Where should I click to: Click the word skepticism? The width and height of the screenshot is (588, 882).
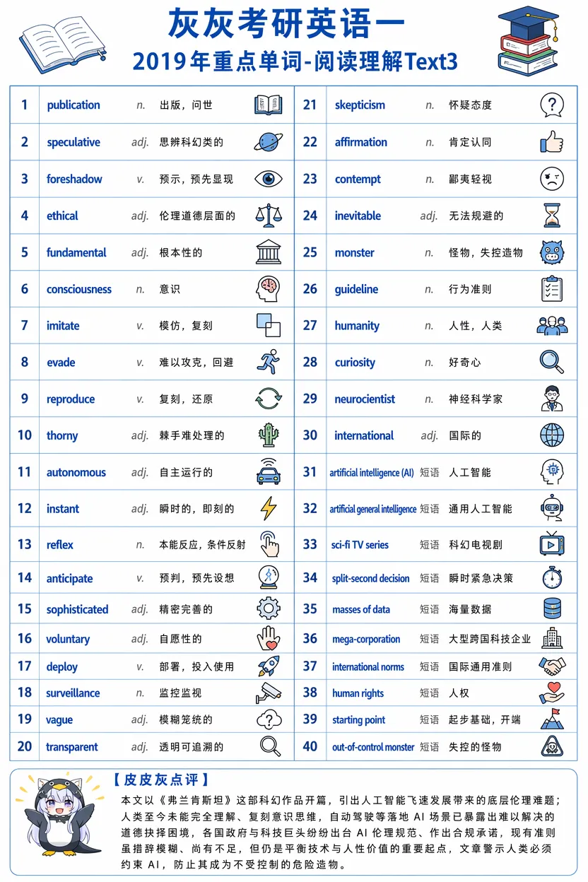pyautogui.click(x=360, y=105)
